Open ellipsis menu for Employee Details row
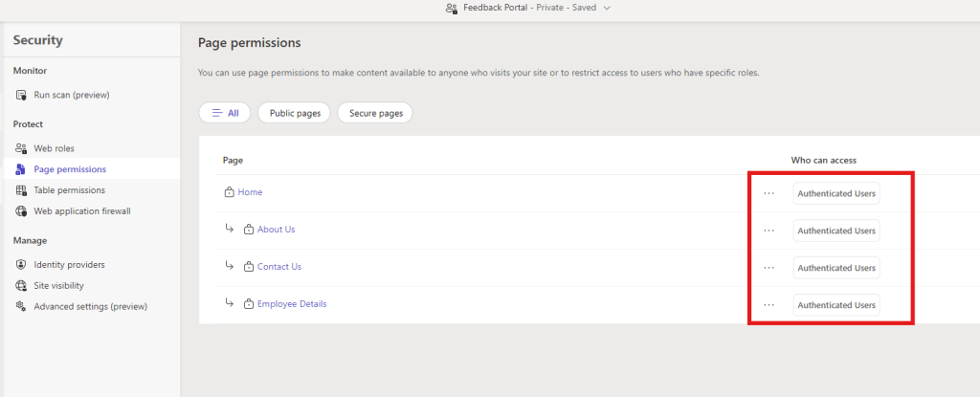Screen dimensions: 980x397 coord(768,305)
